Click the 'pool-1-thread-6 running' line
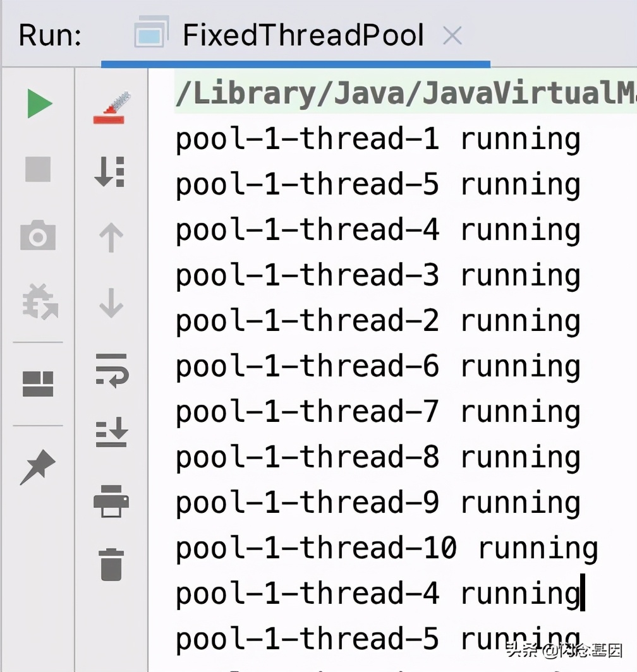 click(379, 368)
